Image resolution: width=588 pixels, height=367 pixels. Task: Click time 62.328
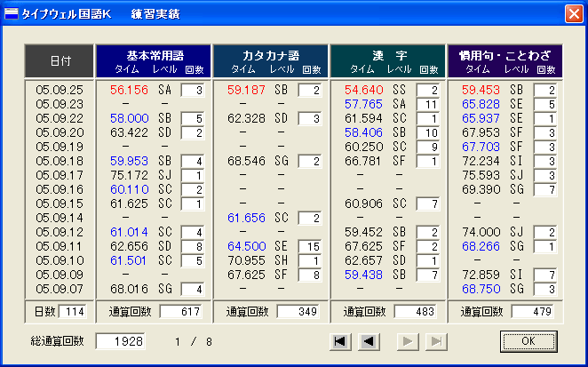(246, 118)
